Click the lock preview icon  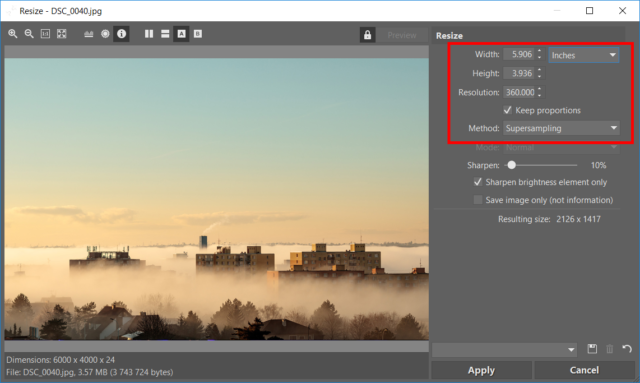(x=367, y=35)
